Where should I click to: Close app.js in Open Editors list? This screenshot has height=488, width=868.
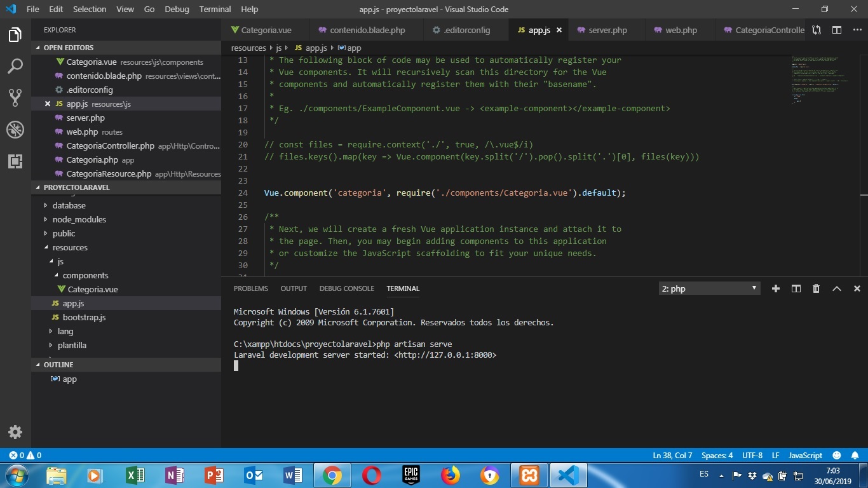click(x=48, y=104)
